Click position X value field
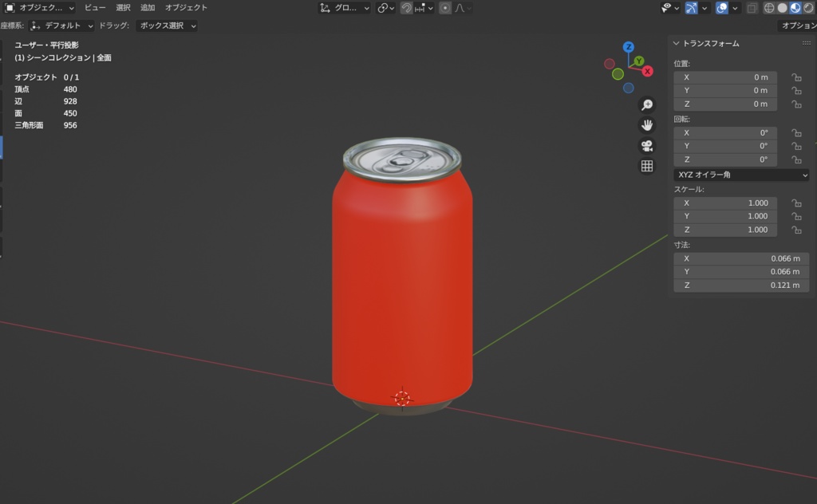 coord(725,77)
